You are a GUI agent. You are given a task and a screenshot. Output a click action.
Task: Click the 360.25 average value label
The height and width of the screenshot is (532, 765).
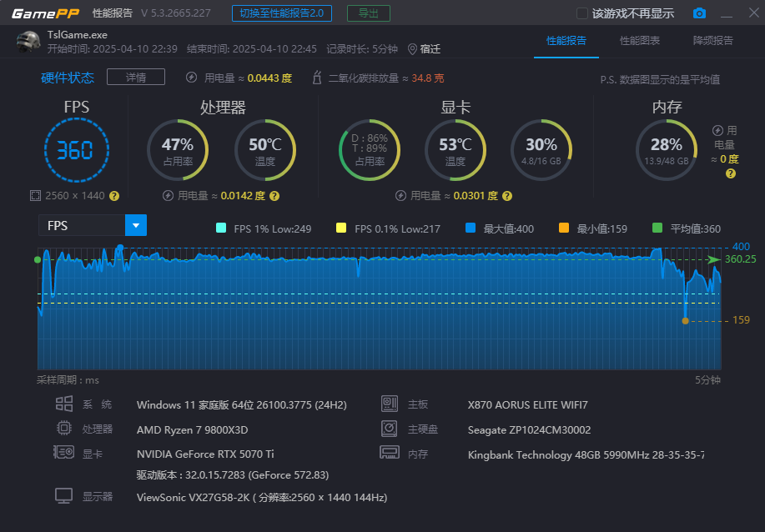point(740,259)
